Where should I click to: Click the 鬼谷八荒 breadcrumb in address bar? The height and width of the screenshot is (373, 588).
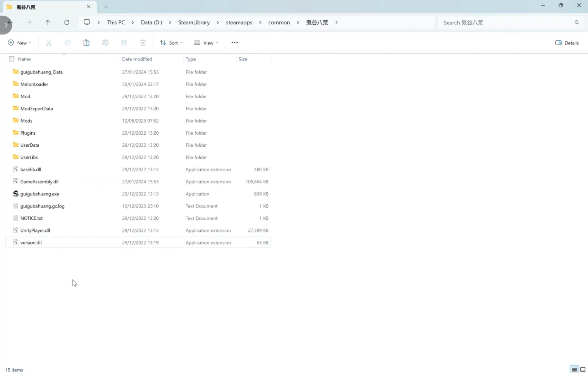(x=317, y=23)
